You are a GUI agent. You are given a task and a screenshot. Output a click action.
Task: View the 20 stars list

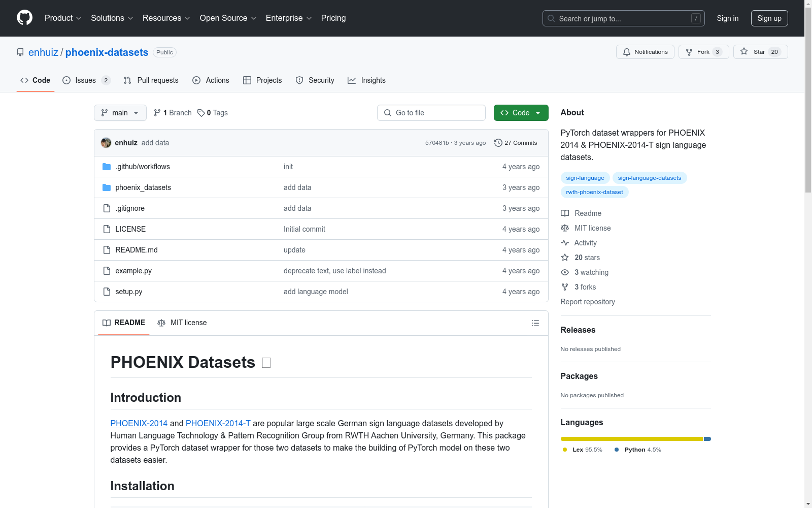tap(581, 258)
